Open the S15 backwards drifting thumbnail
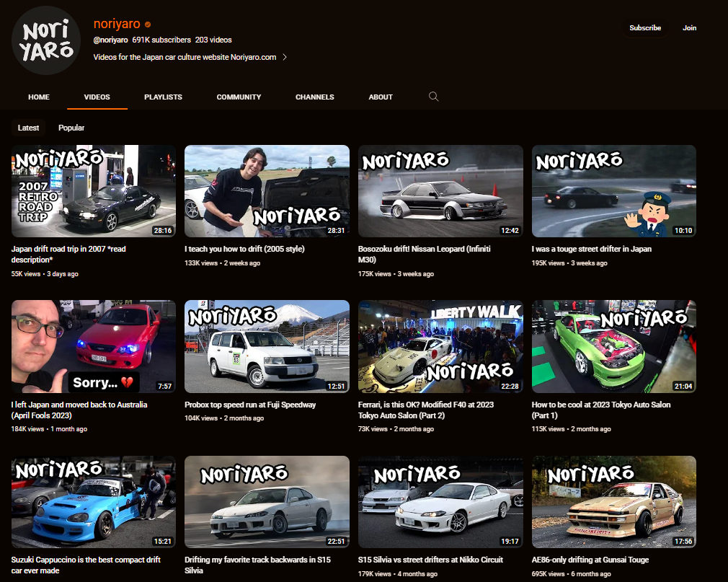728x582 pixels. point(267,502)
